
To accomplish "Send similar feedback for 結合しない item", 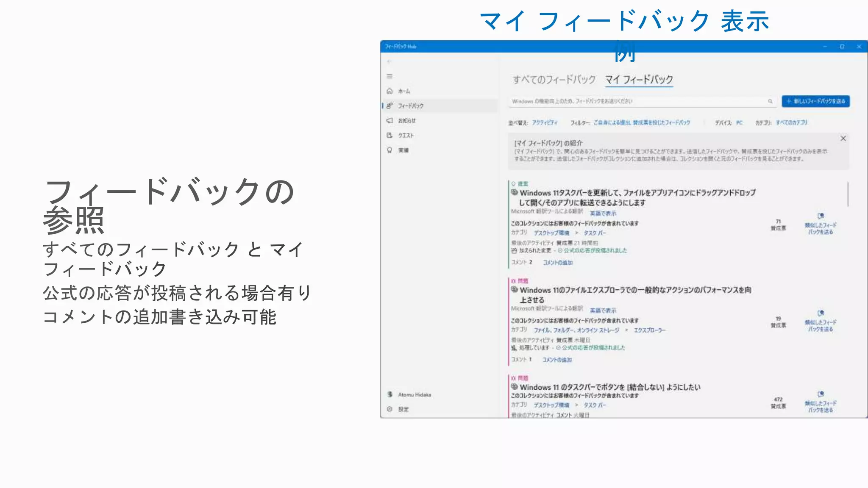I will [821, 402].
